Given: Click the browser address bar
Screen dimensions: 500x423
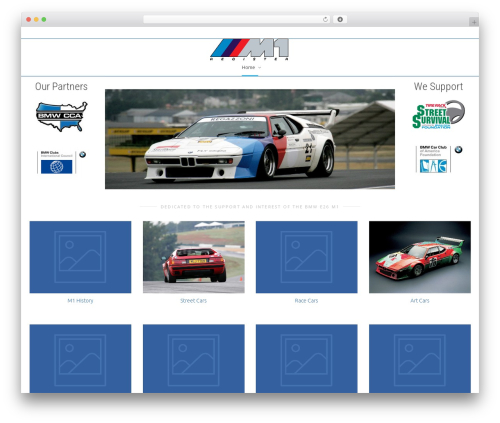Looking at the screenshot, I should (236, 19).
